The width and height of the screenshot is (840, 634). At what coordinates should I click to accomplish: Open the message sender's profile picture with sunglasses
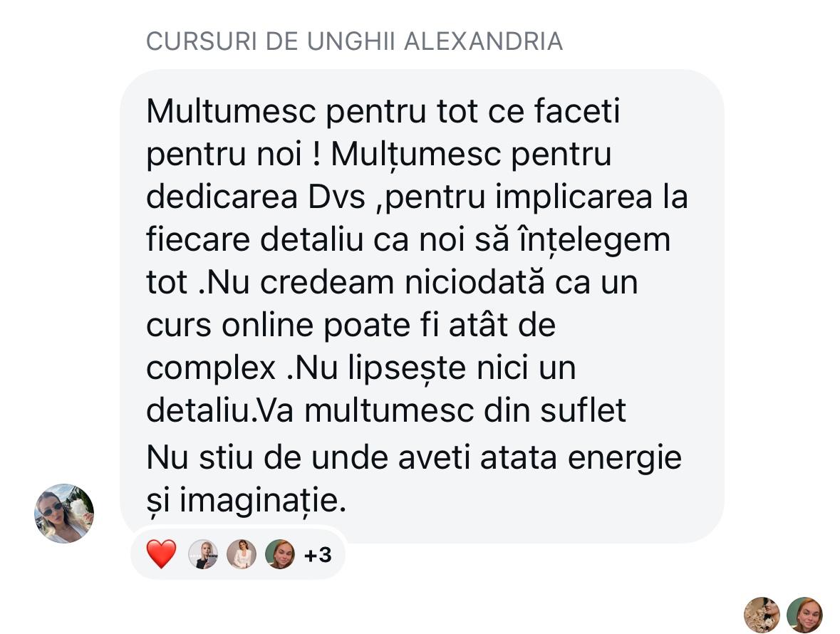[64, 513]
